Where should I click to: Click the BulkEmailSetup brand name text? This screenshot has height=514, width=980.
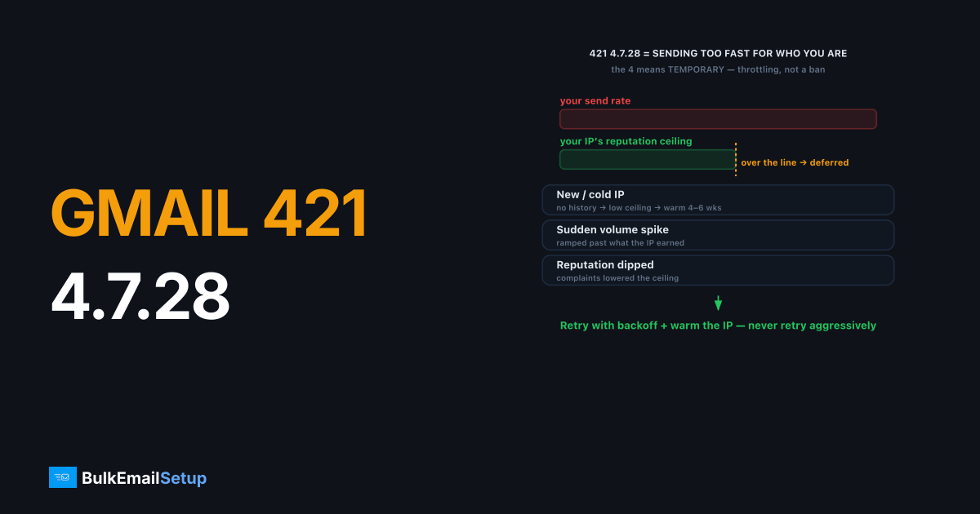(x=145, y=478)
